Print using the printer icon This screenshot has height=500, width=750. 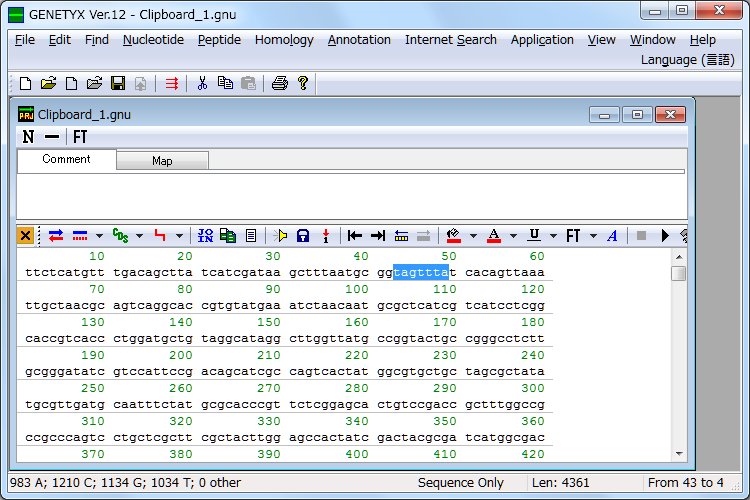point(280,83)
